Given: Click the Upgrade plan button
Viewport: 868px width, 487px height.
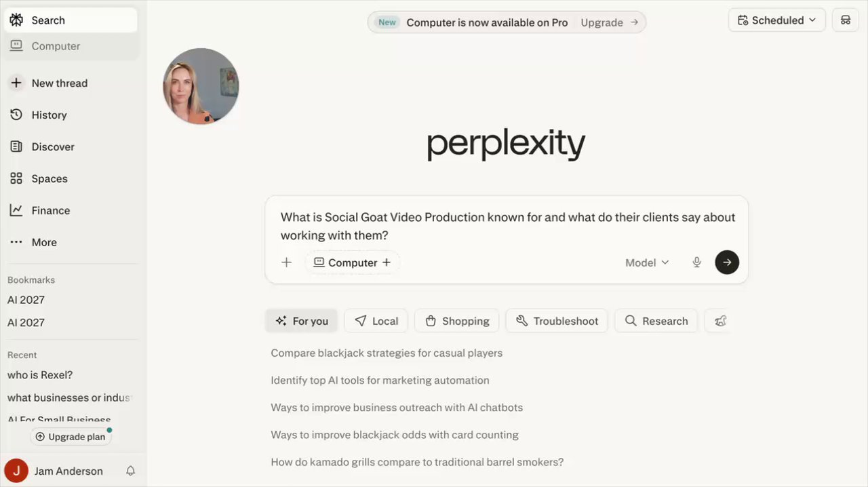Looking at the screenshot, I should 71,437.
